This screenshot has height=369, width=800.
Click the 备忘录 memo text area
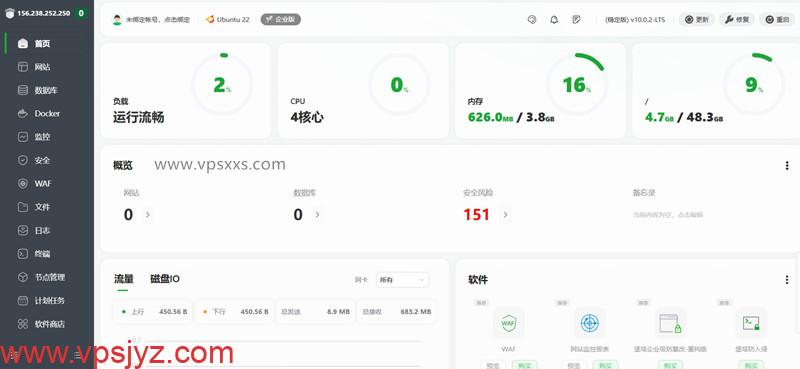tap(668, 215)
